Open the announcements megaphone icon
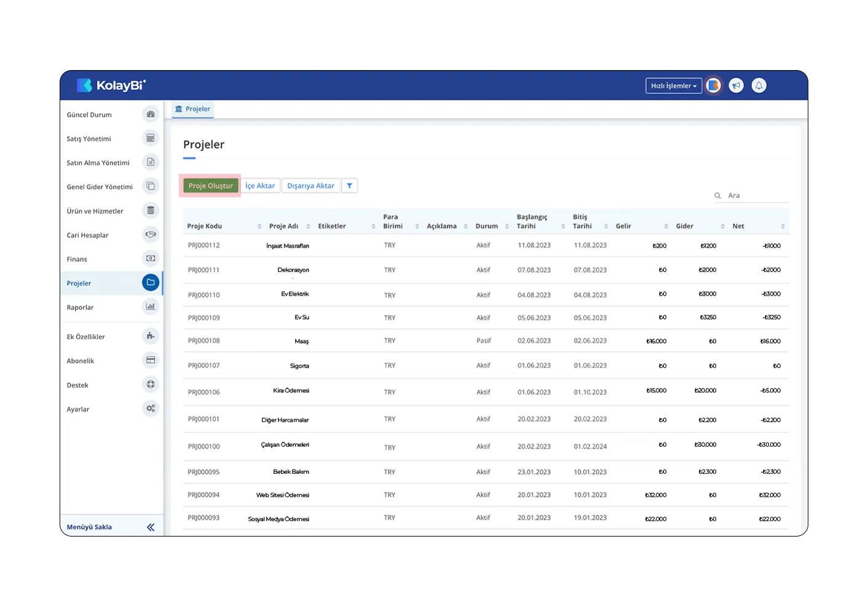 tap(736, 86)
